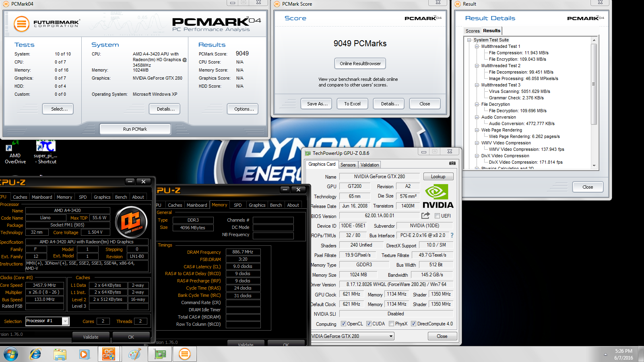The image size is (644, 362).
Task: Switch to the PCMark04 taskbar item
Action: point(184,354)
